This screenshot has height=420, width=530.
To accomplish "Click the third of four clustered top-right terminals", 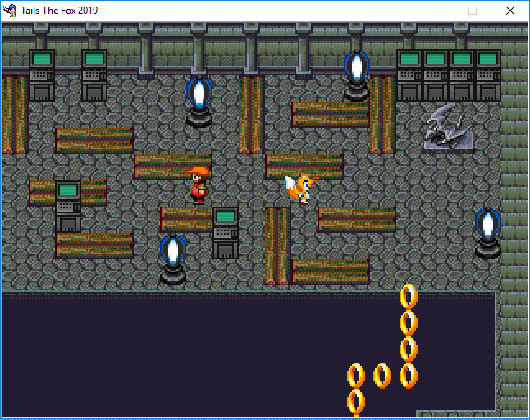I will point(462,75).
